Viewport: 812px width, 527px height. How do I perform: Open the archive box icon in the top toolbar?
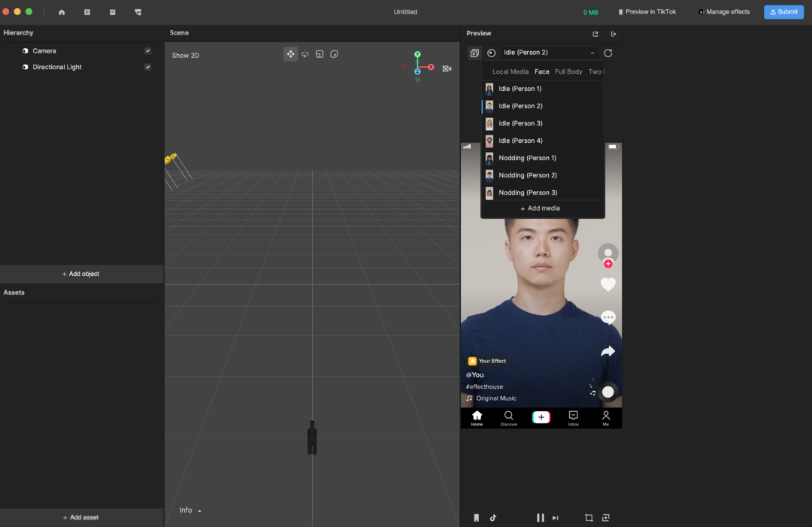click(112, 12)
